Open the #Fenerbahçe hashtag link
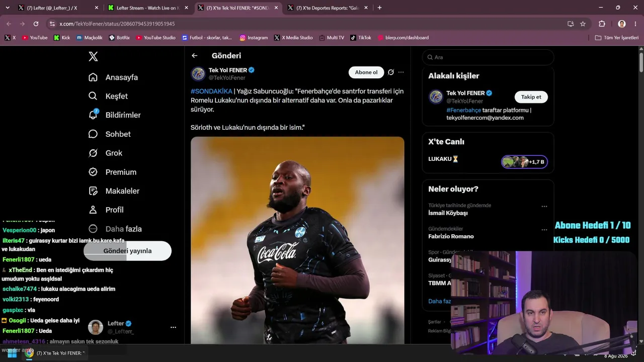 point(463,110)
